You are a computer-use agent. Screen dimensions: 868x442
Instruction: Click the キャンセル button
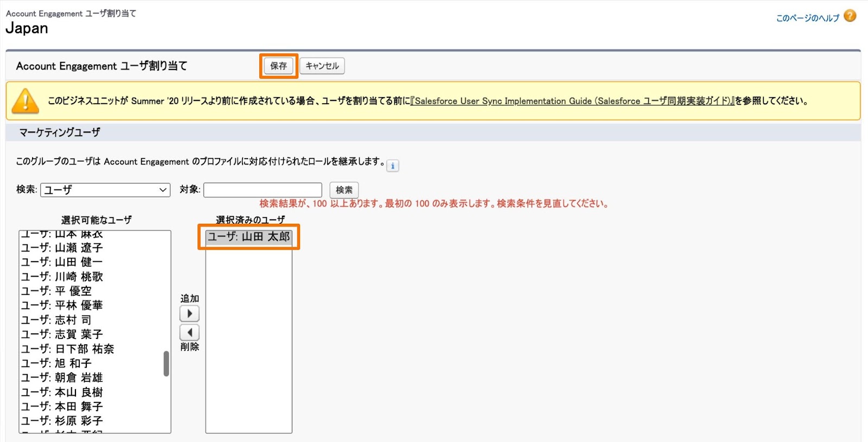[x=322, y=66]
